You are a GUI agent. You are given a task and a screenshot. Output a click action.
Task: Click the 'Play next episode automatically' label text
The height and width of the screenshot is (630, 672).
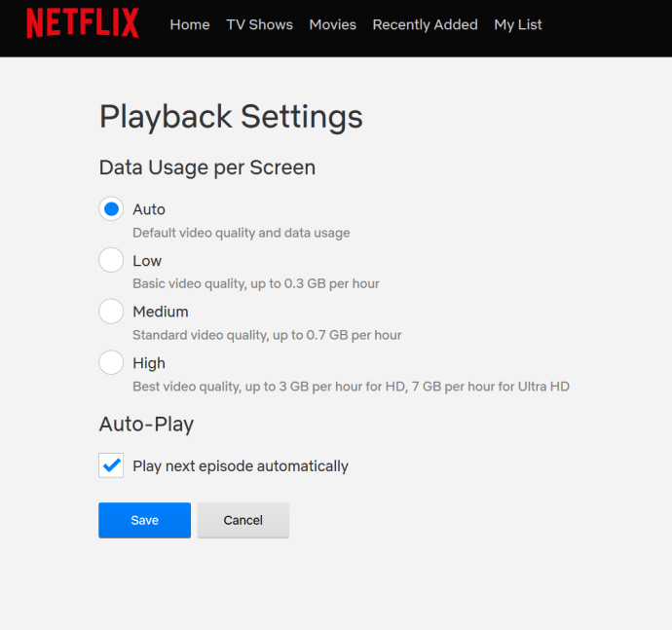[x=241, y=466]
